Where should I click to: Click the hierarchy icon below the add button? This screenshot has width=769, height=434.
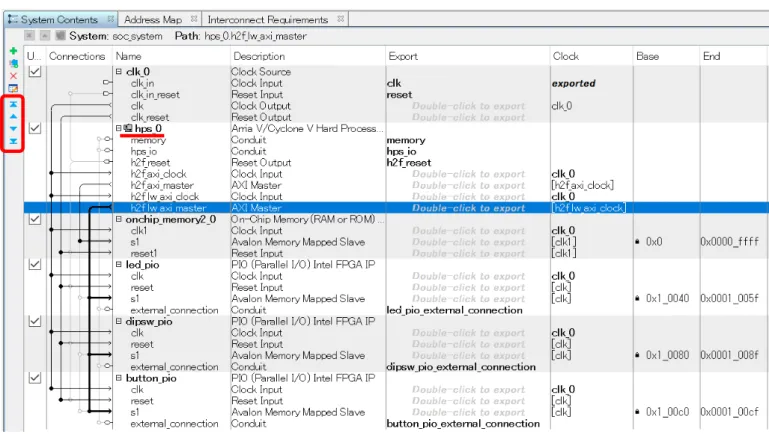(13, 63)
